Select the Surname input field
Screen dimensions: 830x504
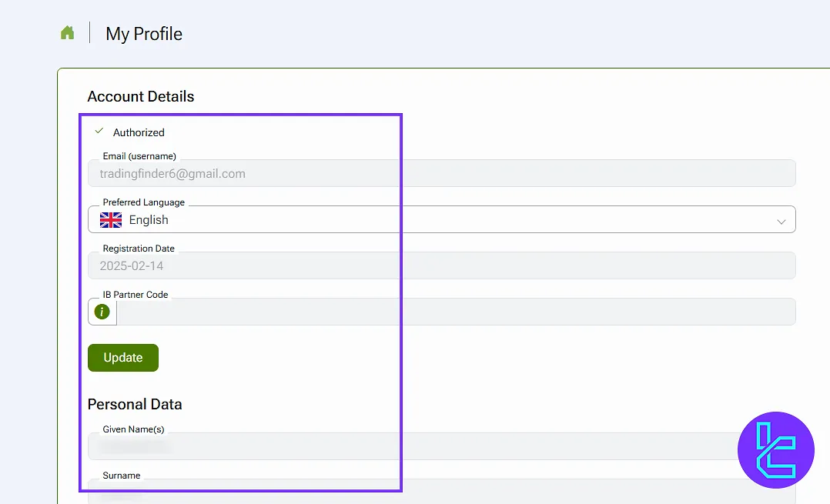[441, 492]
